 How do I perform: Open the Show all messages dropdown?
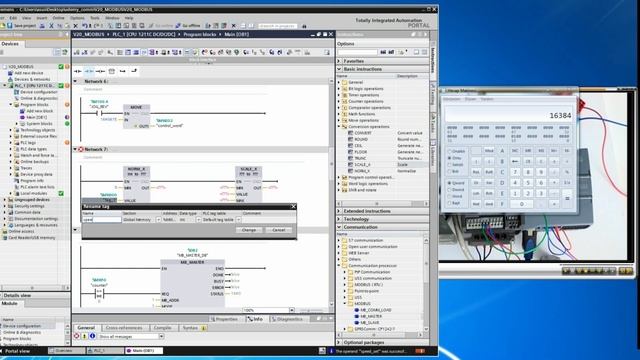click(x=161, y=336)
